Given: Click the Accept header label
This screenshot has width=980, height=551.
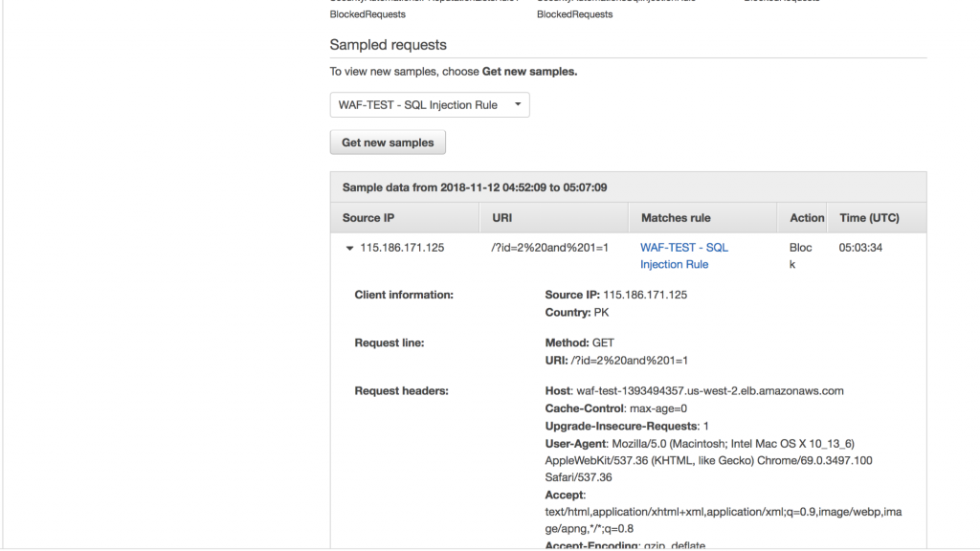Looking at the screenshot, I should 565,495.
